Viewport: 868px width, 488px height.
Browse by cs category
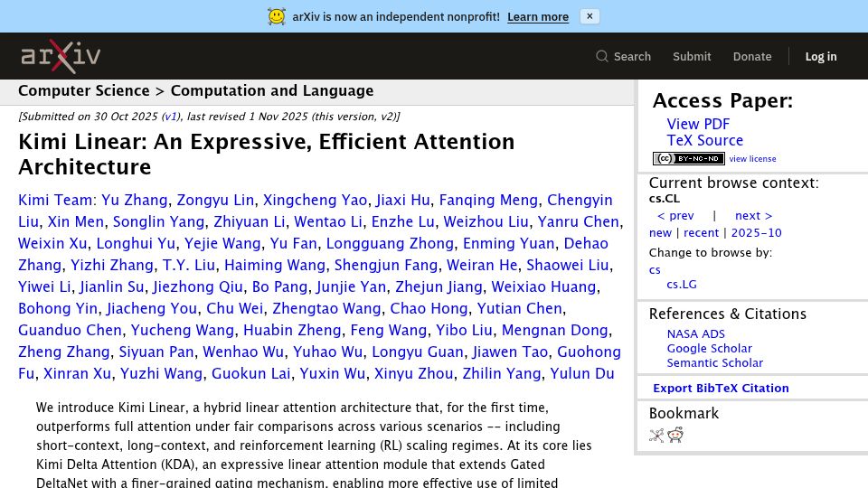click(655, 270)
